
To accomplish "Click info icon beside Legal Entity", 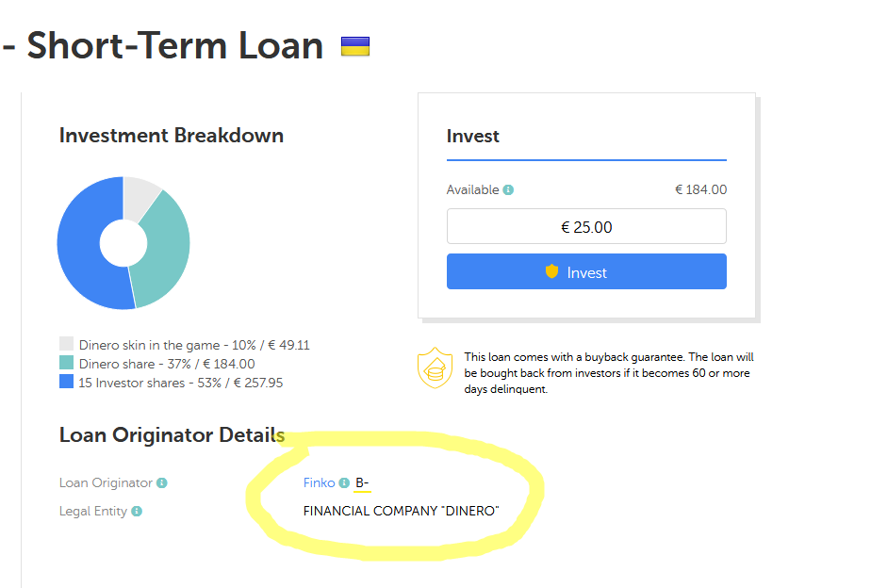I will (137, 511).
